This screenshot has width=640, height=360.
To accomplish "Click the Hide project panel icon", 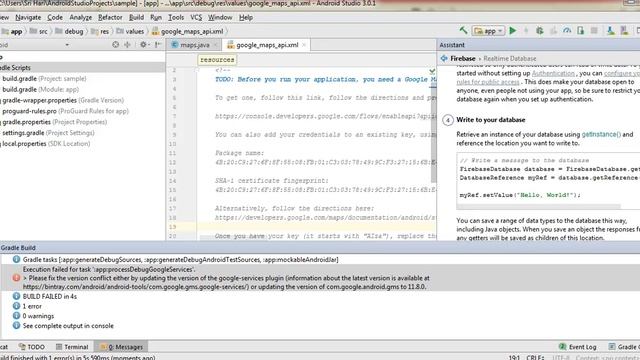I will pos(158,44).
